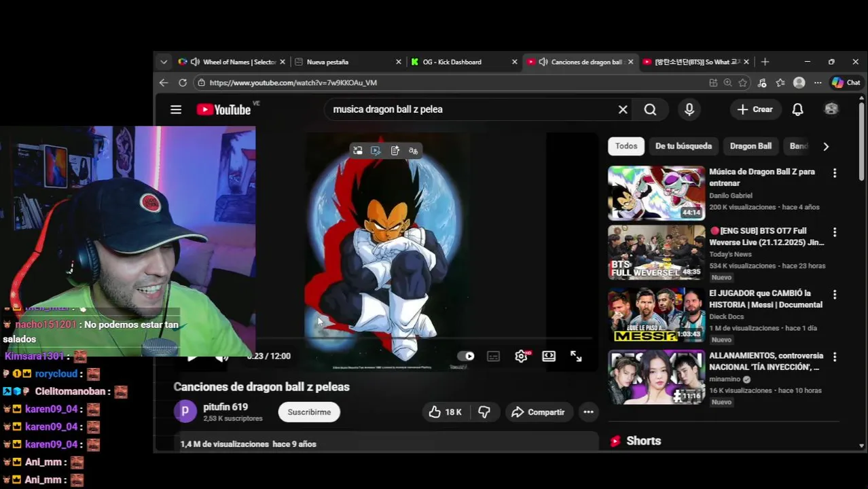Reload the page in the browser
868x489 pixels.
(183, 82)
